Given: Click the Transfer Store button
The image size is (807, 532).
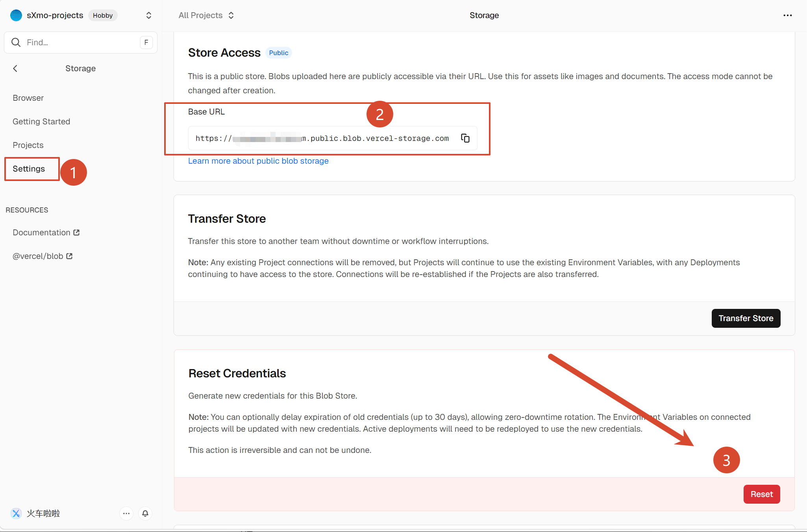Looking at the screenshot, I should tap(746, 318).
